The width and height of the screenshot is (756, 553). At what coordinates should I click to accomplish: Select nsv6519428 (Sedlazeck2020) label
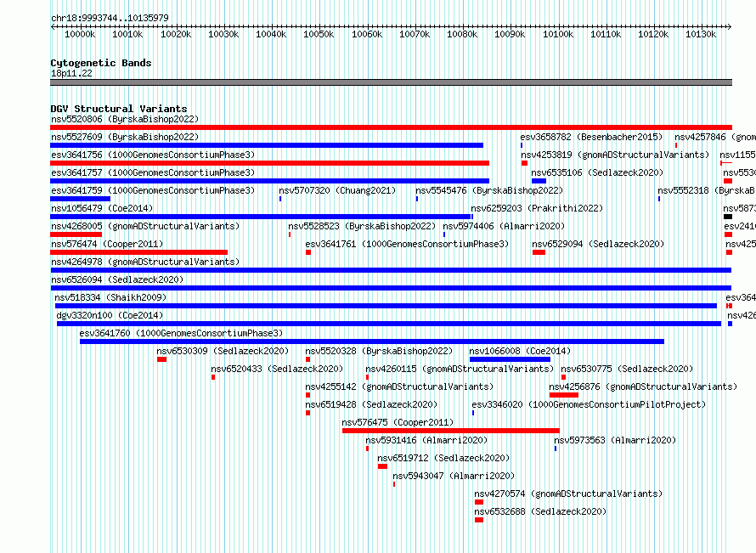(371, 404)
